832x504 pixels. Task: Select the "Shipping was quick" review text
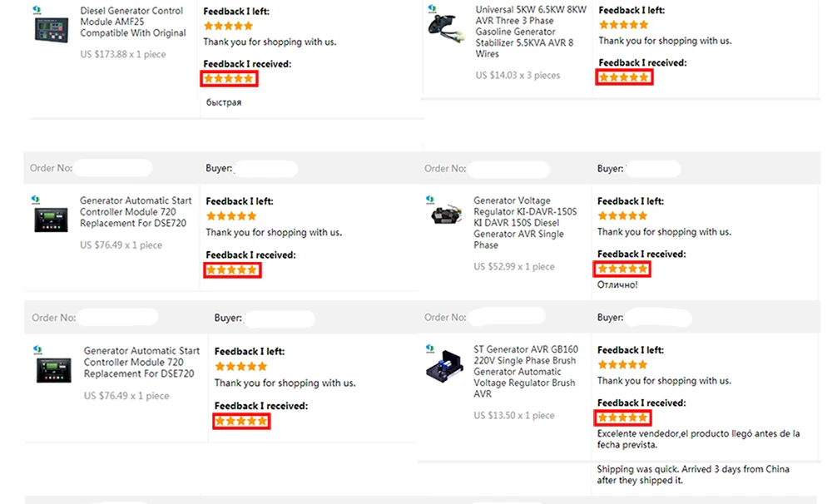point(693,475)
